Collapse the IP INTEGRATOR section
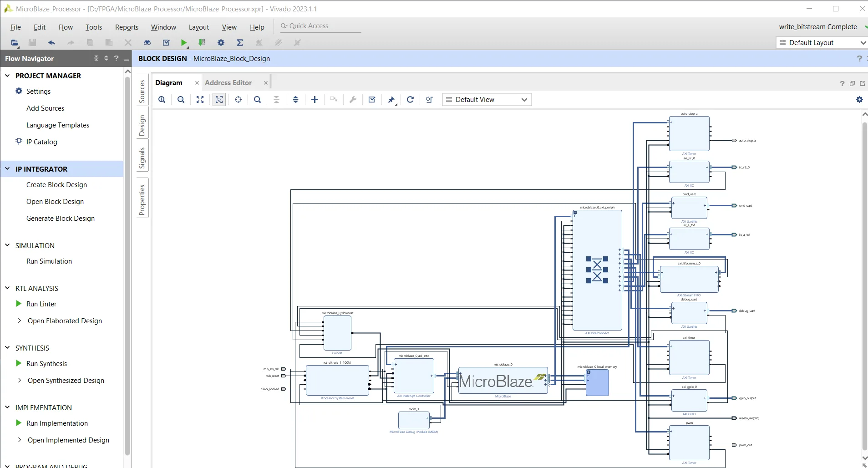The image size is (868, 468). tap(7, 169)
